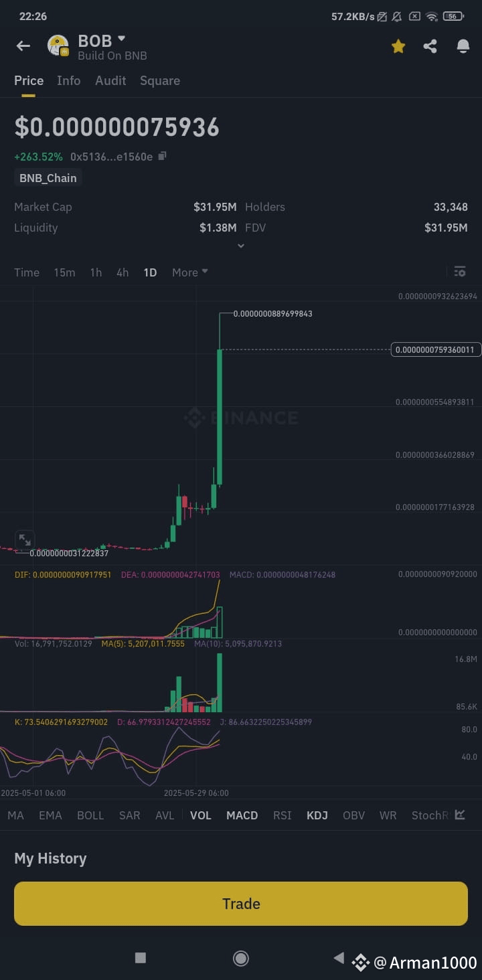Tap the Holders value 33,348
The image size is (482, 980).
tap(451, 207)
